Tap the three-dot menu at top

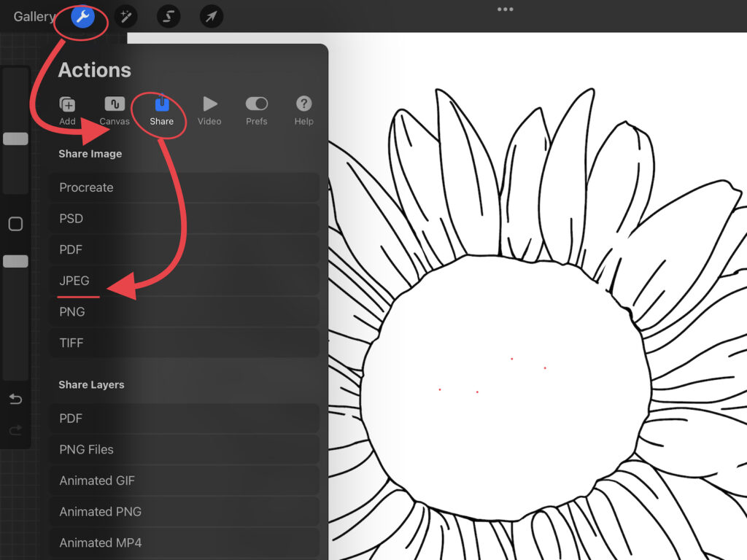pyautogui.click(x=505, y=9)
